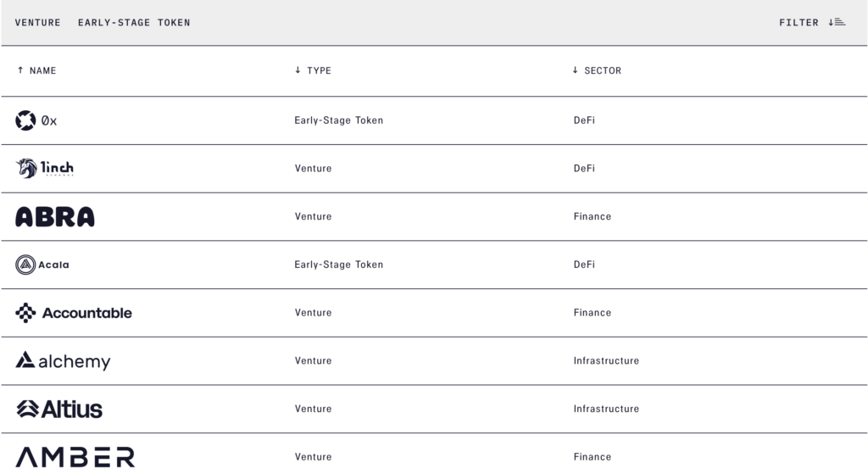Click Infrastructure sector in alchemy row

[606, 361]
